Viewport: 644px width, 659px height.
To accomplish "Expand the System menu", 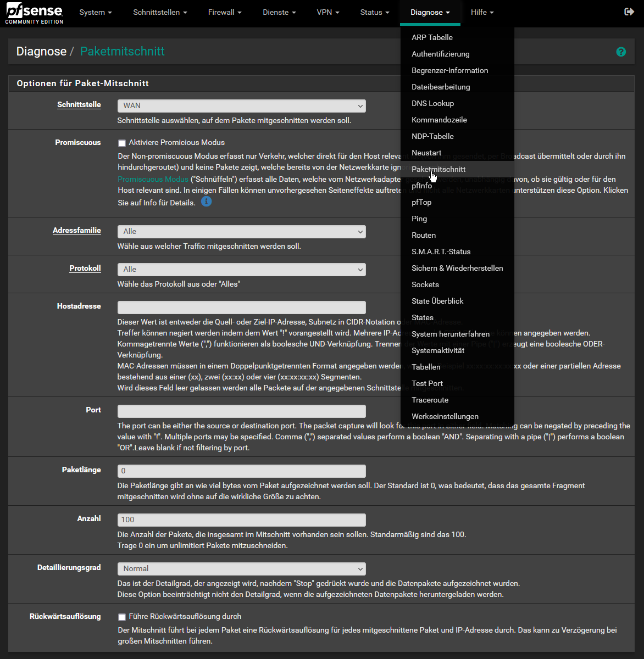I will click(x=96, y=12).
